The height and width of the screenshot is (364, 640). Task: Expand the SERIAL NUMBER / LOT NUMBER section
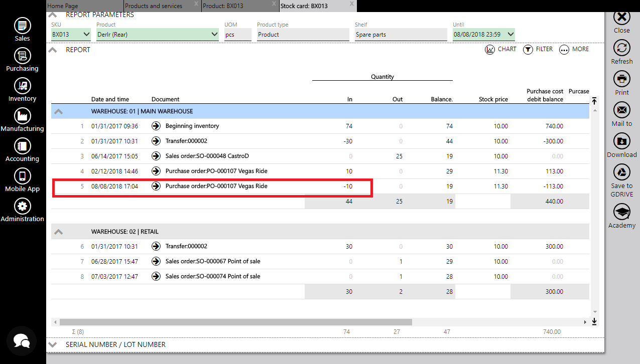coord(53,344)
